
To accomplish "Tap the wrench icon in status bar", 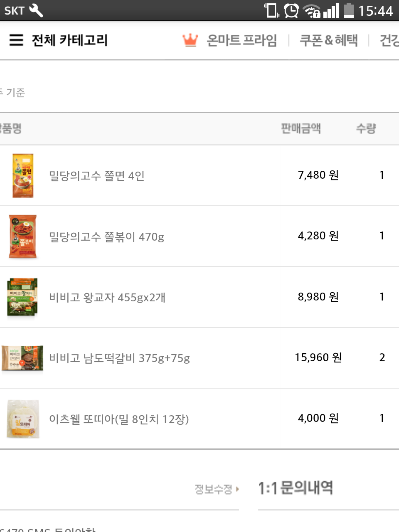I will (x=36, y=10).
